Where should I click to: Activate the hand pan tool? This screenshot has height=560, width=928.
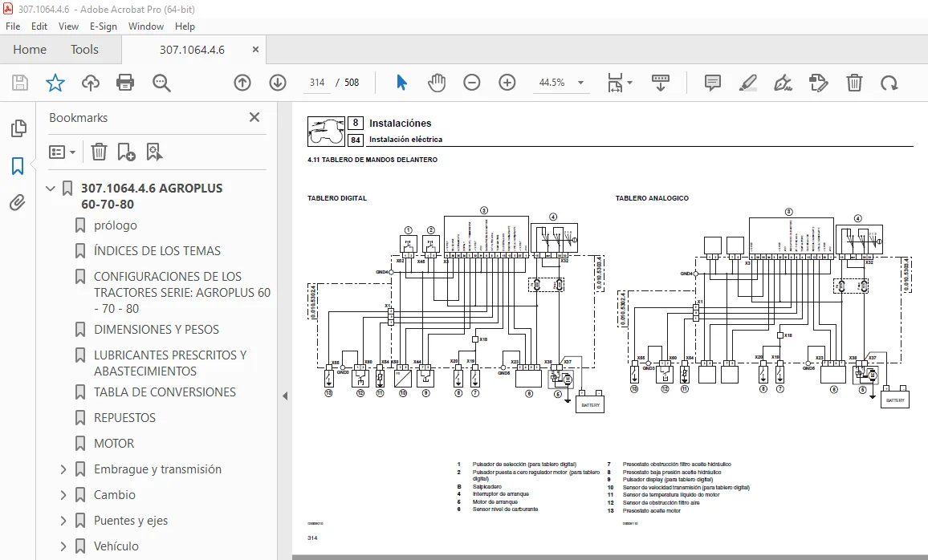(437, 83)
